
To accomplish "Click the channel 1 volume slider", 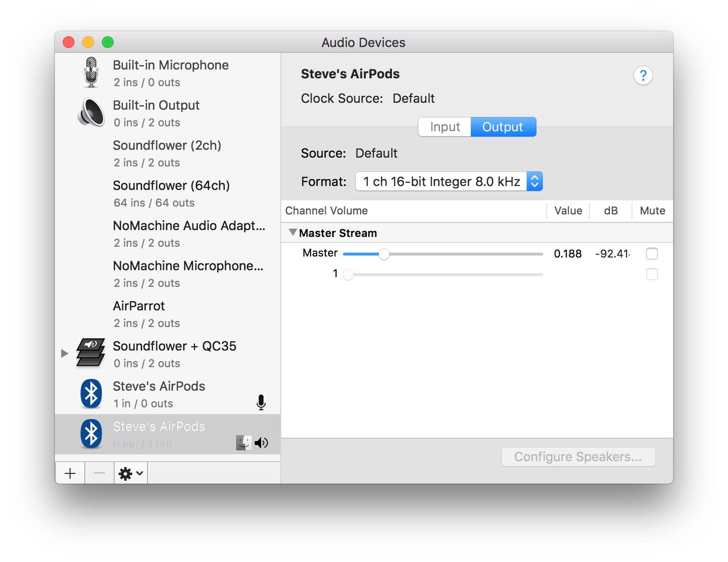I will 443,275.
